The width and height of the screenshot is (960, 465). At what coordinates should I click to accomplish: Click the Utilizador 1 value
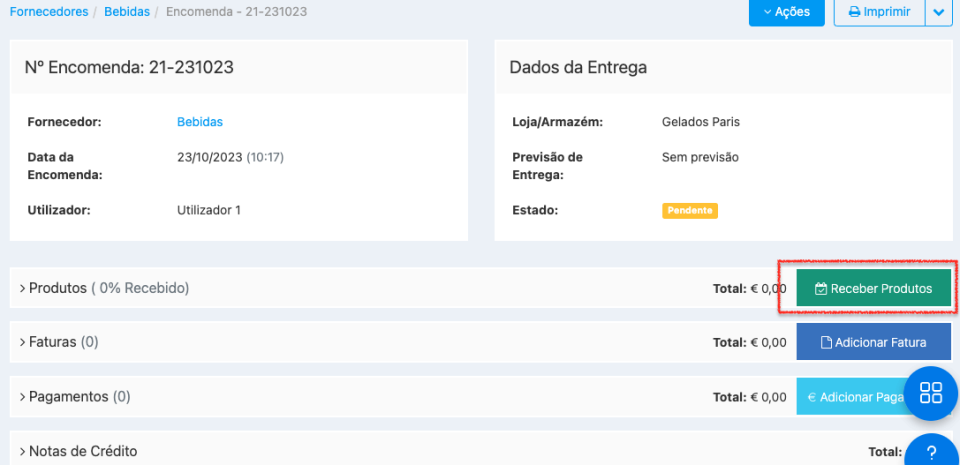point(209,210)
